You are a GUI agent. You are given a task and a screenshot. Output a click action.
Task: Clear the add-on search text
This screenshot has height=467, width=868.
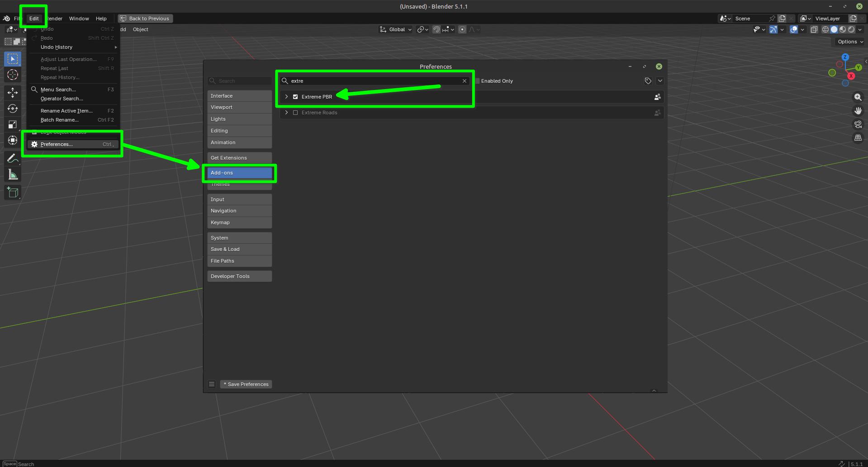(464, 81)
